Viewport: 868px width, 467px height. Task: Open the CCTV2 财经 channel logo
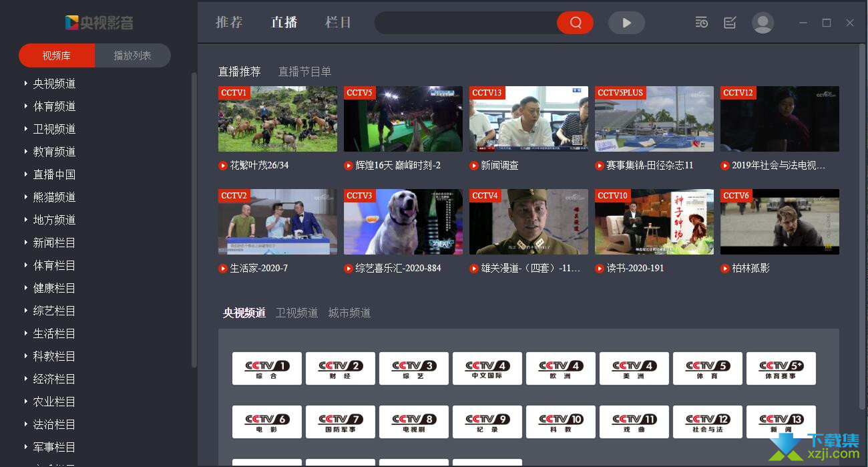click(341, 369)
